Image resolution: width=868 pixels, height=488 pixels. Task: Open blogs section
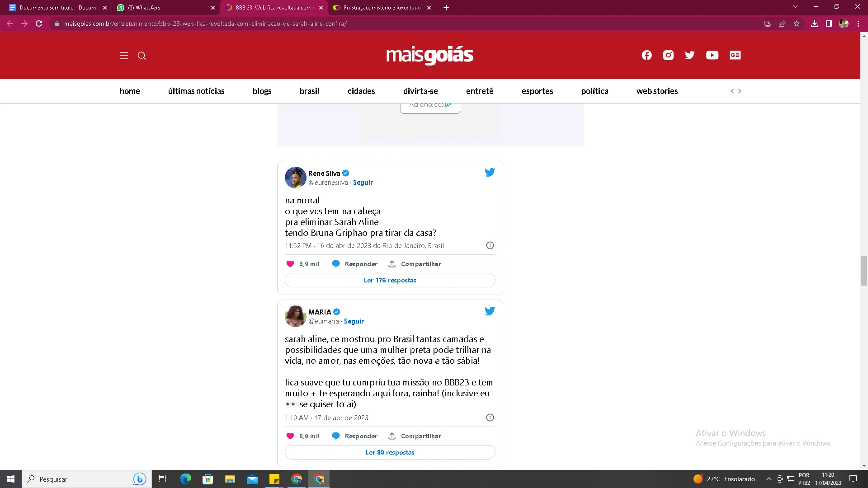click(x=262, y=91)
